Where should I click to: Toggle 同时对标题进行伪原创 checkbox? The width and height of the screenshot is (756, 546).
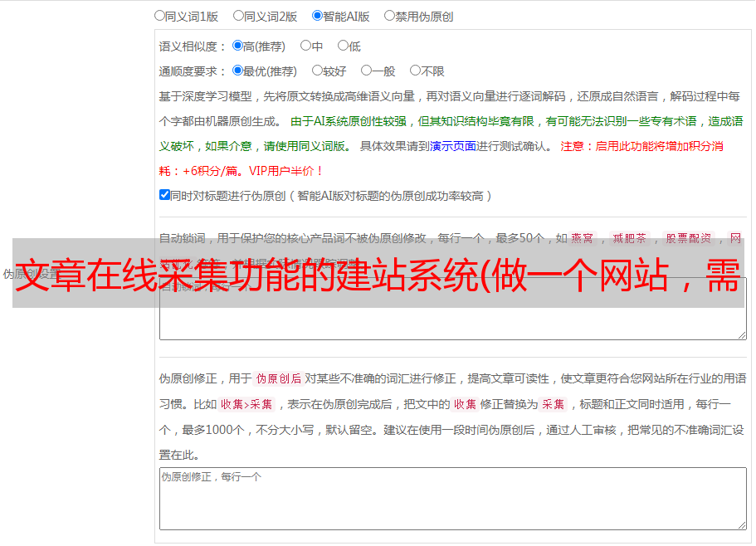tap(164, 195)
